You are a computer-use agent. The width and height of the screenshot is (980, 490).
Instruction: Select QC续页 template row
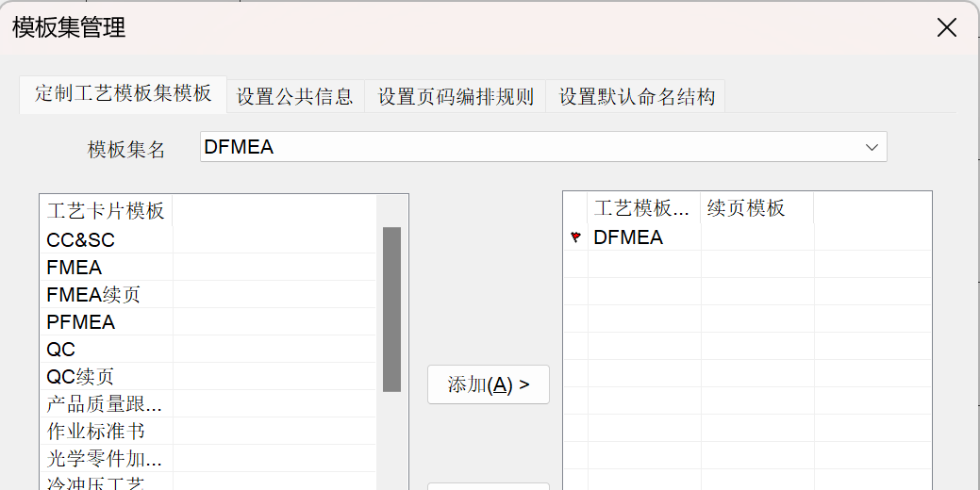point(208,377)
